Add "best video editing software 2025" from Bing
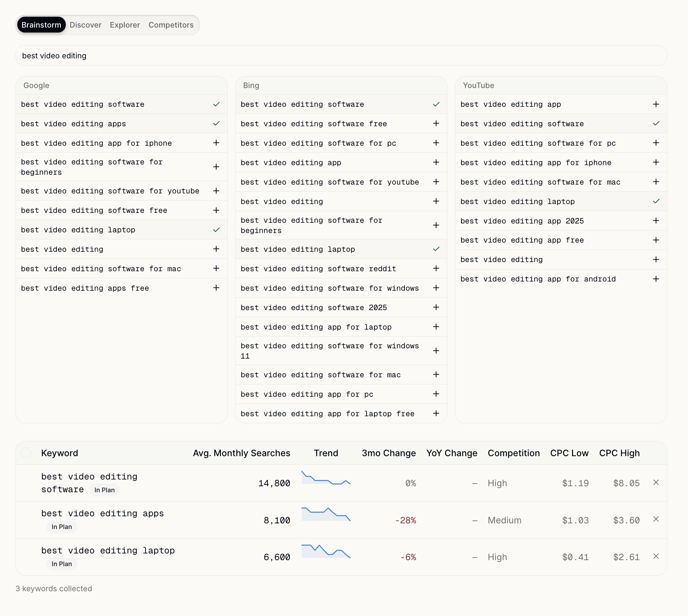 [436, 308]
